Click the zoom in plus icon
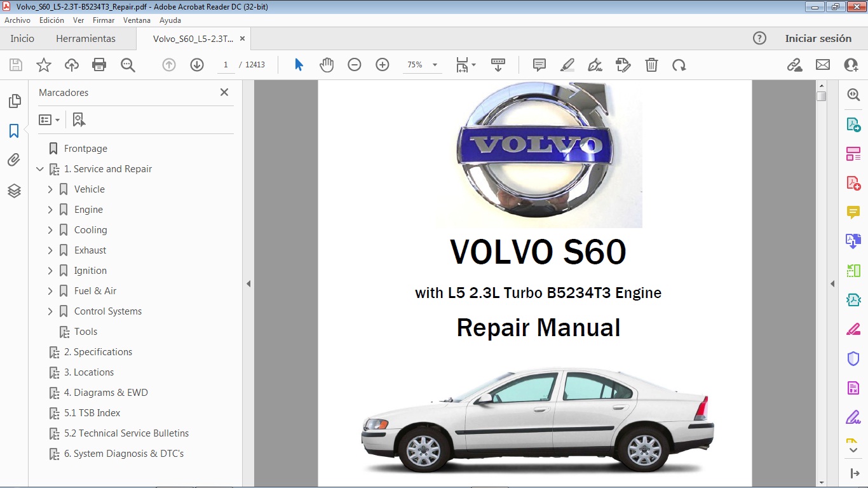Image resolution: width=868 pixels, height=488 pixels. (x=383, y=65)
